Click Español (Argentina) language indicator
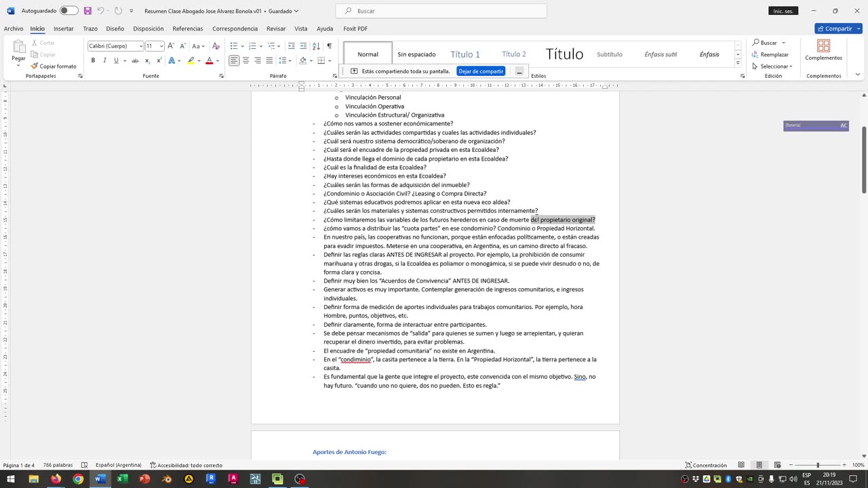Image resolution: width=868 pixels, height=488 pixels. (119, 465)
